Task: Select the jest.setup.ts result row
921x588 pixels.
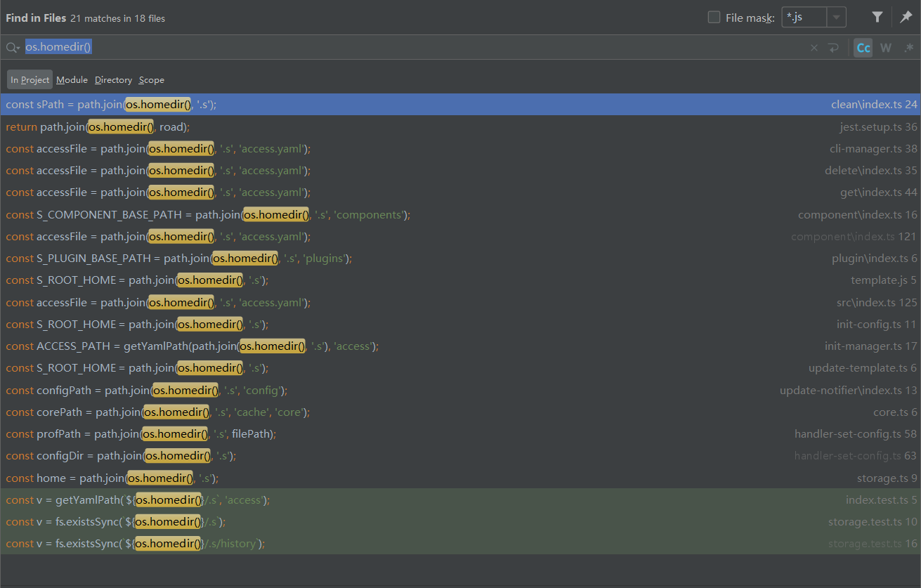Action: tap(281, 126)
